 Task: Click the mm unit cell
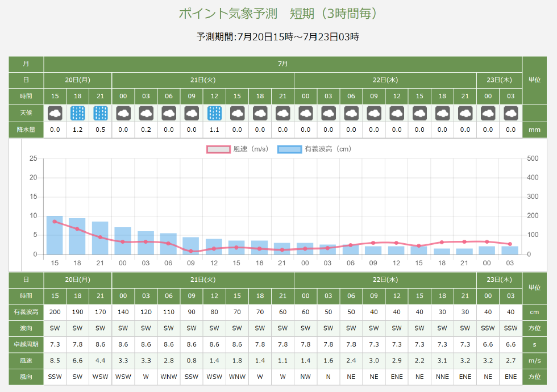click(534, 130)
